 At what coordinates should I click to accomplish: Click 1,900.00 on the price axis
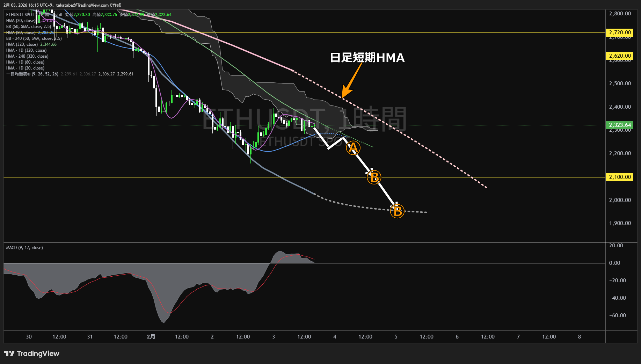[x=620, y=223]
